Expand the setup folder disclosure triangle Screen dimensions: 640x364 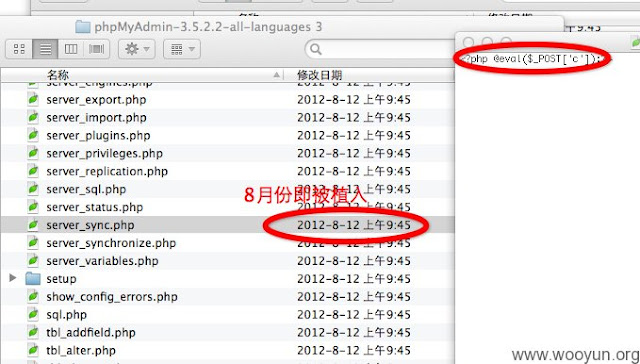13,278
